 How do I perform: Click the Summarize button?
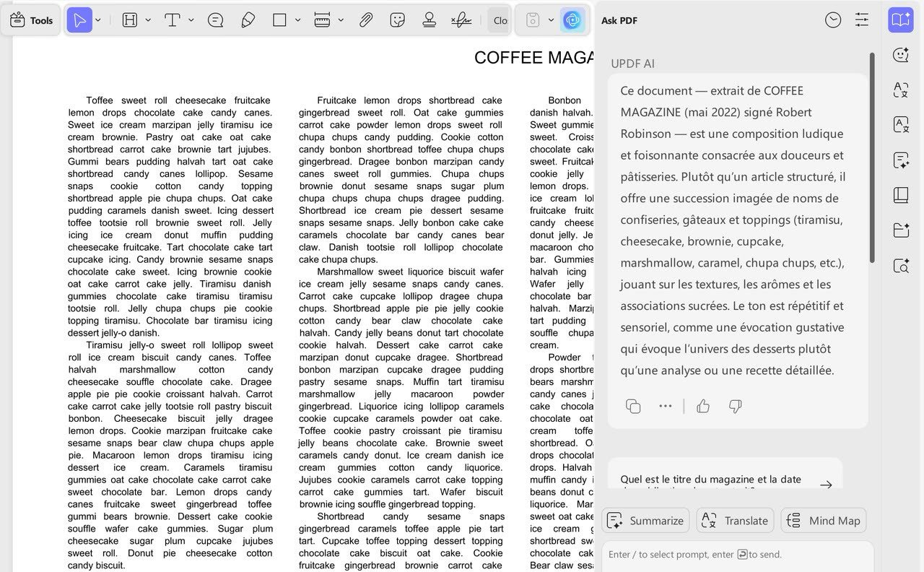(x=645, y=521)
